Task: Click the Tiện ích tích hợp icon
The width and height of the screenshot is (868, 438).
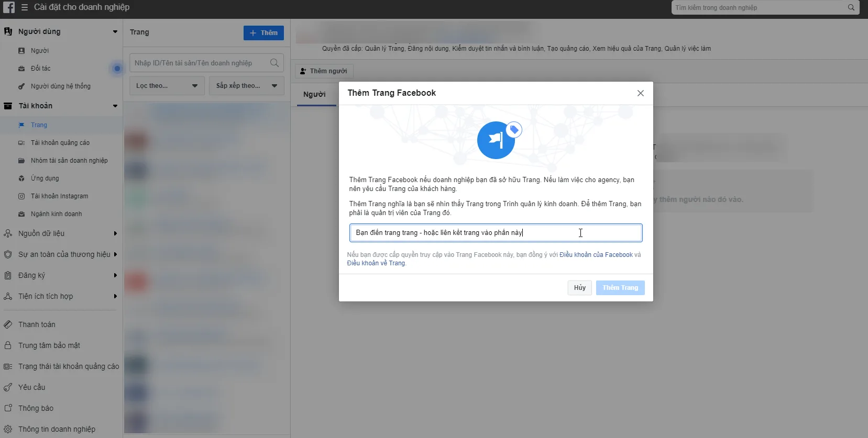Action: pos(8,296)
